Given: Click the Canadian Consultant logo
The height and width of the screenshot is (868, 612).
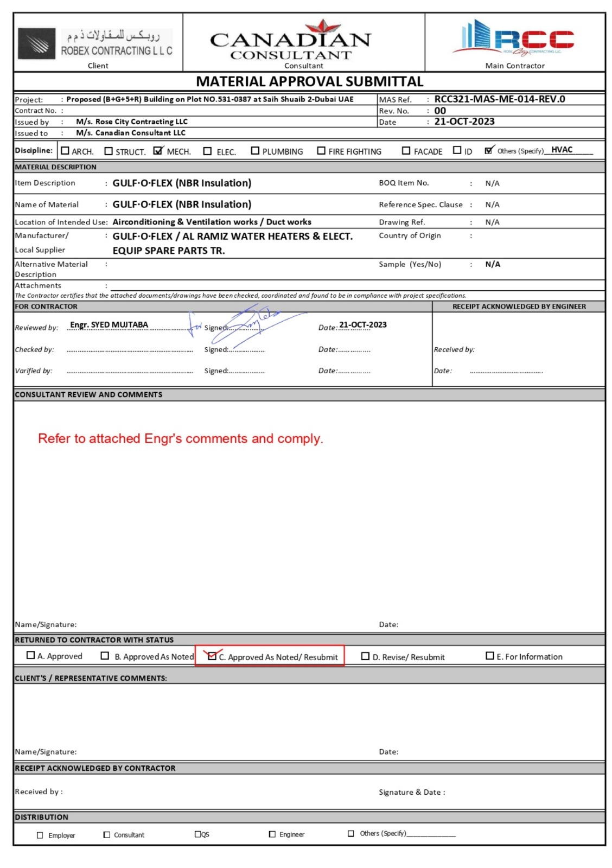Looking at the screenshot, I should tap(291, 40).
